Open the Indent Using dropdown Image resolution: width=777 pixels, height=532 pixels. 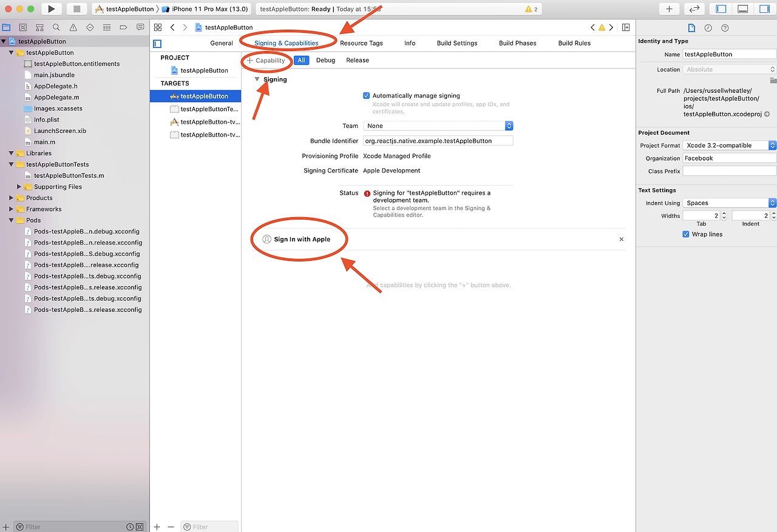point(730,203)
